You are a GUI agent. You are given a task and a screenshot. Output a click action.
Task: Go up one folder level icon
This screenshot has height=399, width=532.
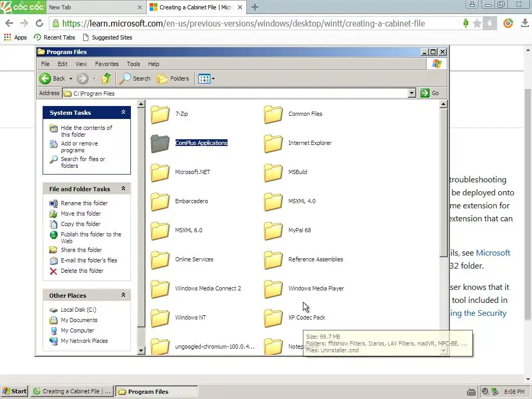pyautogui.click(x=106, y=78)
